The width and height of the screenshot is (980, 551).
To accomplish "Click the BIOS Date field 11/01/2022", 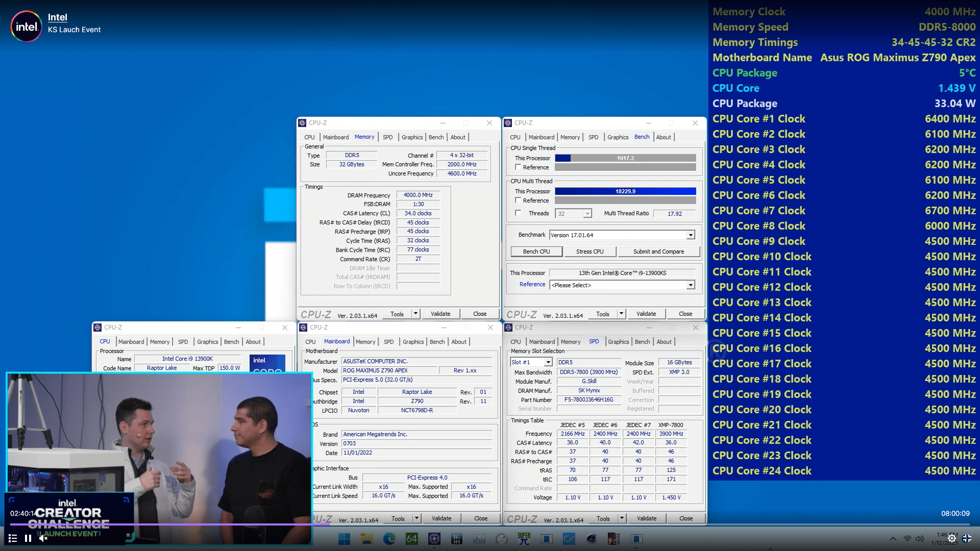I will [417, 453].
